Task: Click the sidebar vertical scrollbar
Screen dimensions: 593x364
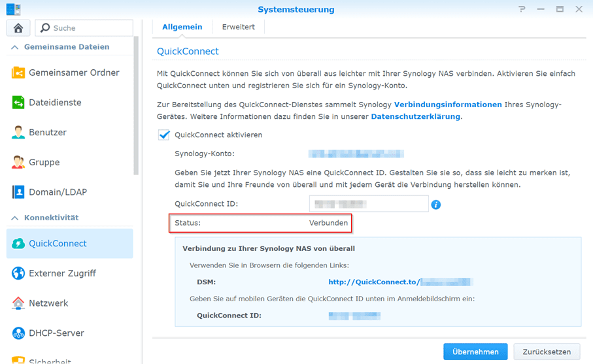Action: (136, 106)
